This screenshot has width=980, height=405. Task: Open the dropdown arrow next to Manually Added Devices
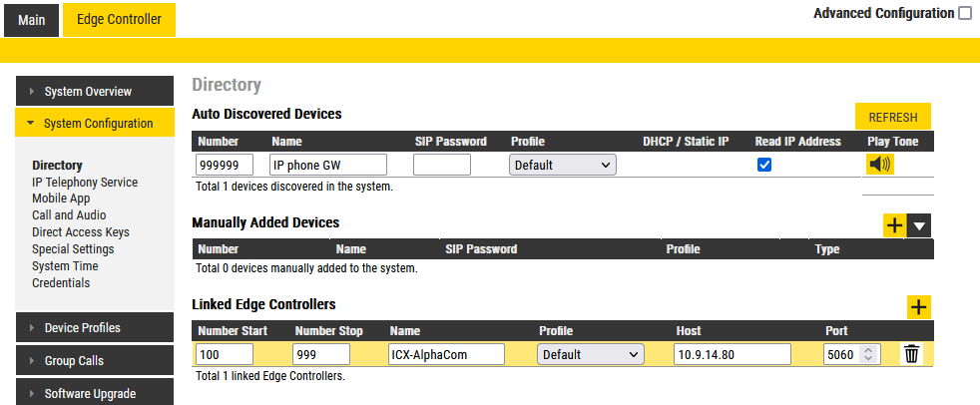pyautogui.click(x=920, y=225)
